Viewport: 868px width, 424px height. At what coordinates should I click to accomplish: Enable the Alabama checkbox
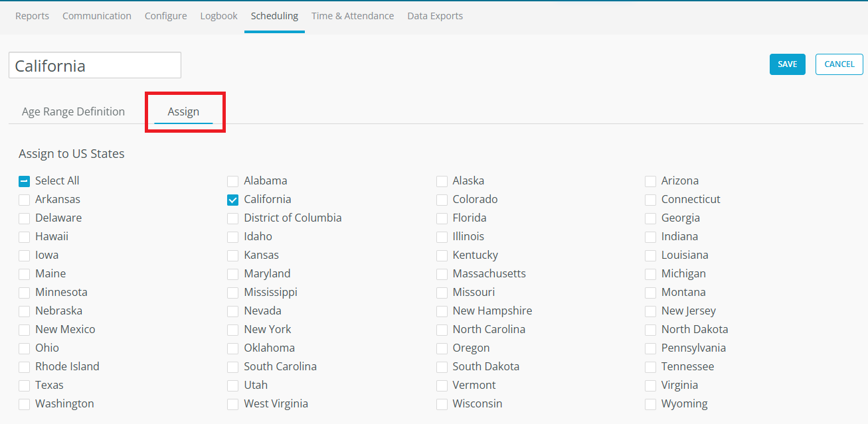click(x=232, y=181)
